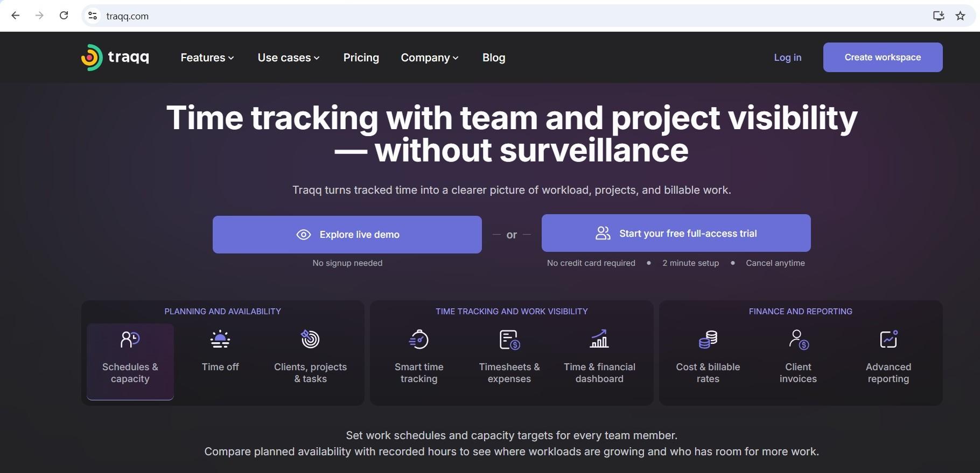Click the 'Cancel anytime' text
This screenshot has width=980, height=473.
click(x=775, y=263)
